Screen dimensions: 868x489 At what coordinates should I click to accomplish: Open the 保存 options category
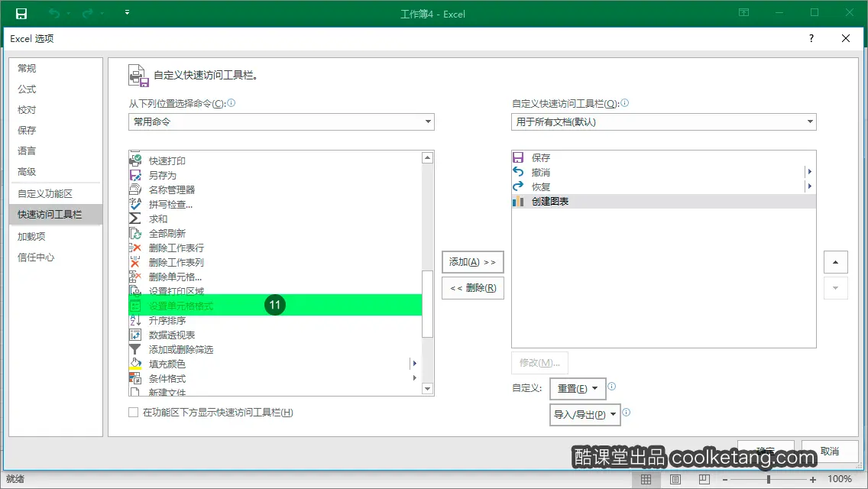[x=55, y=130]
